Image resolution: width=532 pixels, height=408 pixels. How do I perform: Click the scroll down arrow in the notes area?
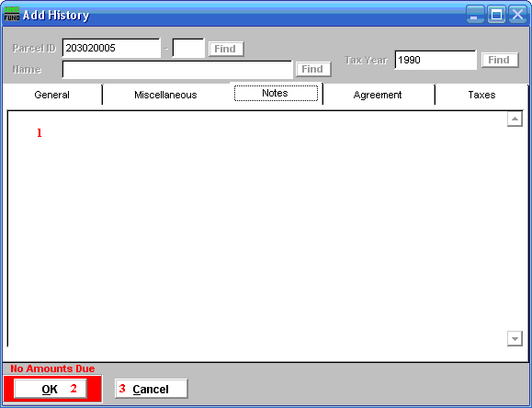[x=515, y=338]
